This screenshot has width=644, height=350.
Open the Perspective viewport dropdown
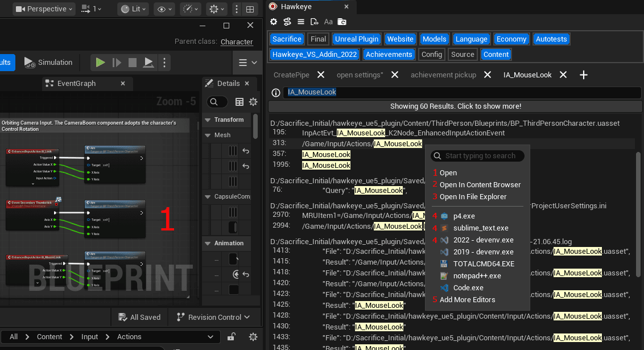pyautogui.click(x=43, y=9)
